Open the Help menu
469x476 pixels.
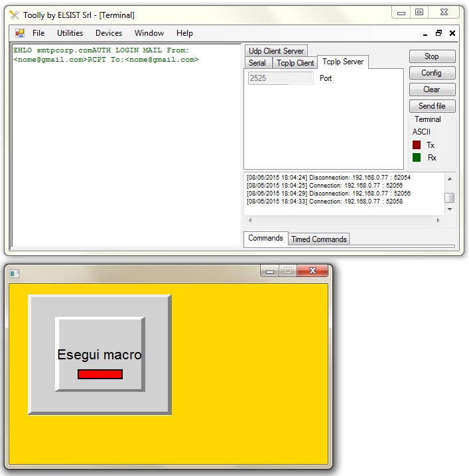pyautogui.click(x=184, y=33)
